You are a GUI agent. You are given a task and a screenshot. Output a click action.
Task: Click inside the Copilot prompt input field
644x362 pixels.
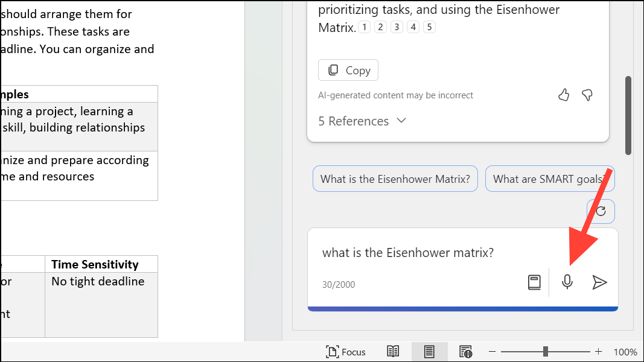click(x=422, y=252)
